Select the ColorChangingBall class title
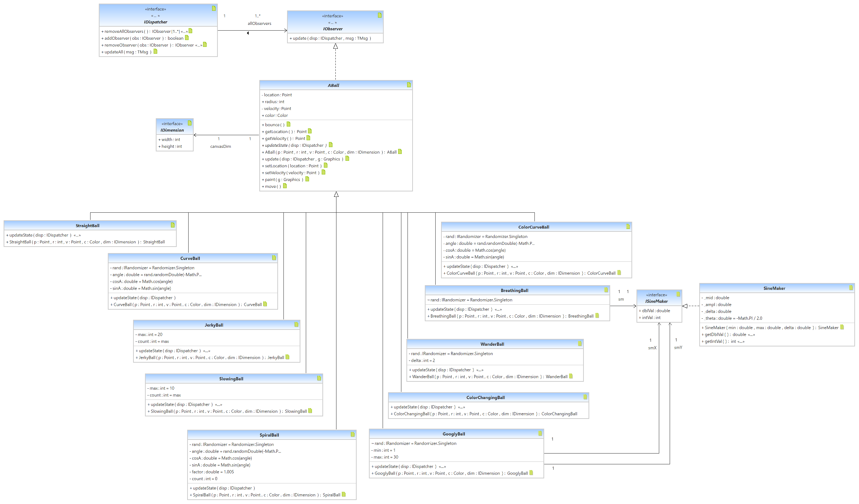859x504 pixels. (485, 398)
